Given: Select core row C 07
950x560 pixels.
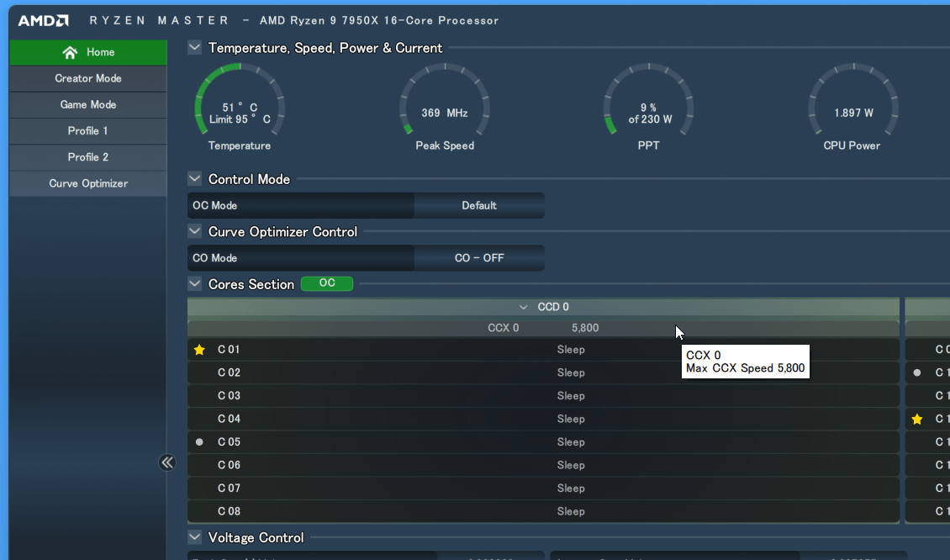Looking at the screenshot, I should click(x=543, y=488).
